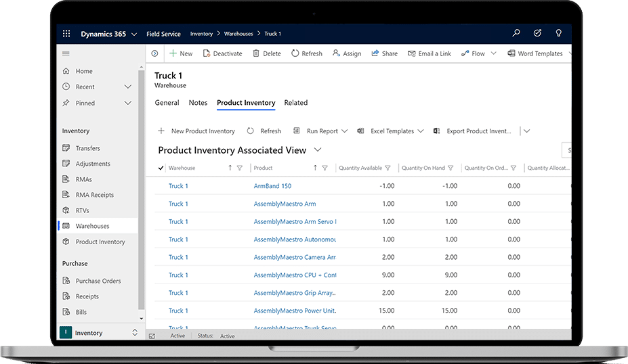
Task: Open the app launcher waffle icon
Action: point(66,34)
